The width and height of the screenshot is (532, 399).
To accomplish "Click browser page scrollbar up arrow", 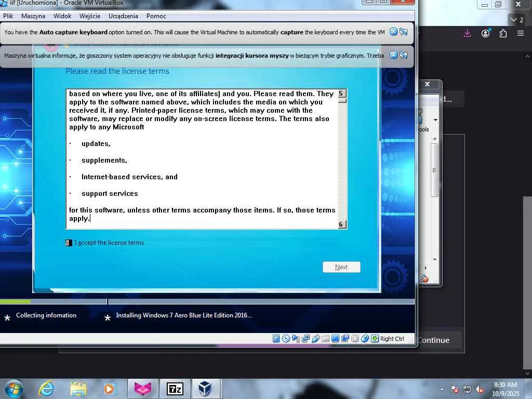I will point(528,56).
